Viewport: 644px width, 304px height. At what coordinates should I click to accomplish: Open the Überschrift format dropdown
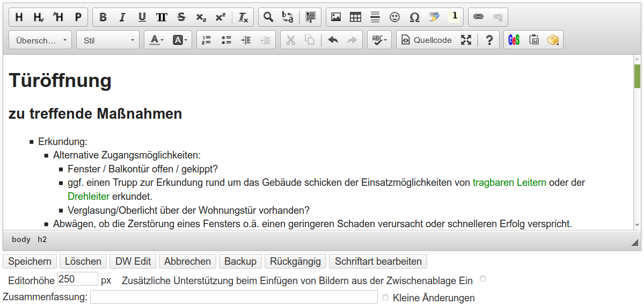(x=41, y=40)
